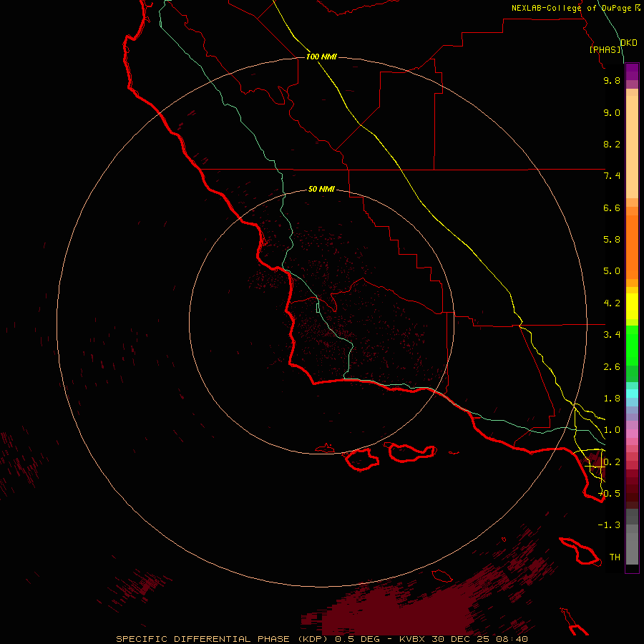Image resolution: width=644 pixels, height=644 pixels.
Task: Click the 5.8 legend value
Action: 612,240
